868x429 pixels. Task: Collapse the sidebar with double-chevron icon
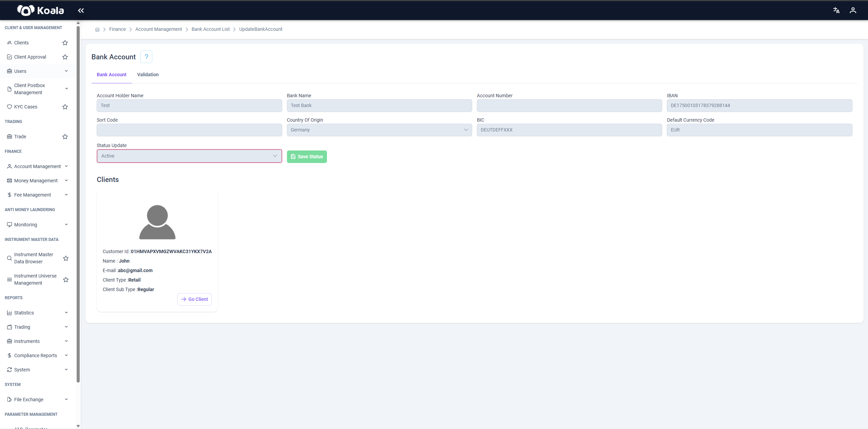81,11
